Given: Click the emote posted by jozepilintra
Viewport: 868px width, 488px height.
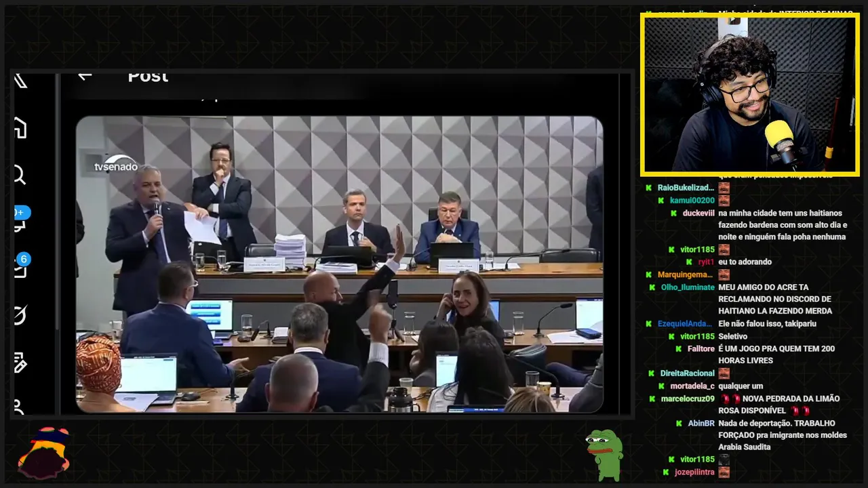Looking at the screenshot, I should tap(724, 472).
